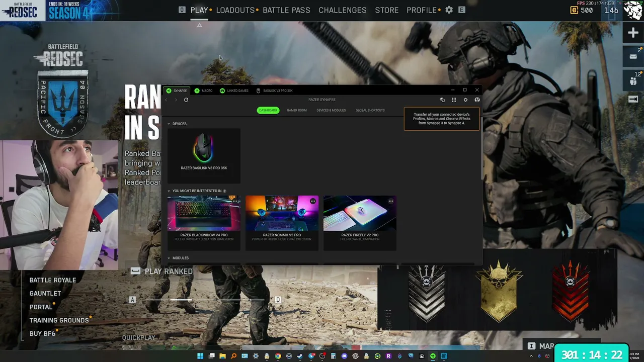Viewport: 644px width, 362px height.
Task: Open Calculator from the taskbar
Action: pos(333,356)
